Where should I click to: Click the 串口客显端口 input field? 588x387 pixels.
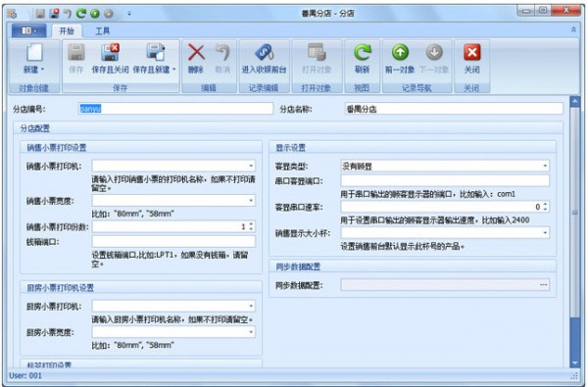(x=445, y=180)
